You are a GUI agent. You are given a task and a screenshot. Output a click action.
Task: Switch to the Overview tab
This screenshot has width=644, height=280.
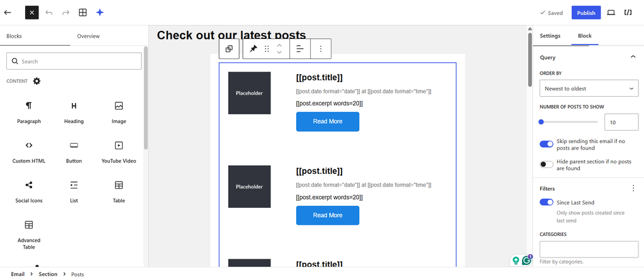click(x=88, y=36)
